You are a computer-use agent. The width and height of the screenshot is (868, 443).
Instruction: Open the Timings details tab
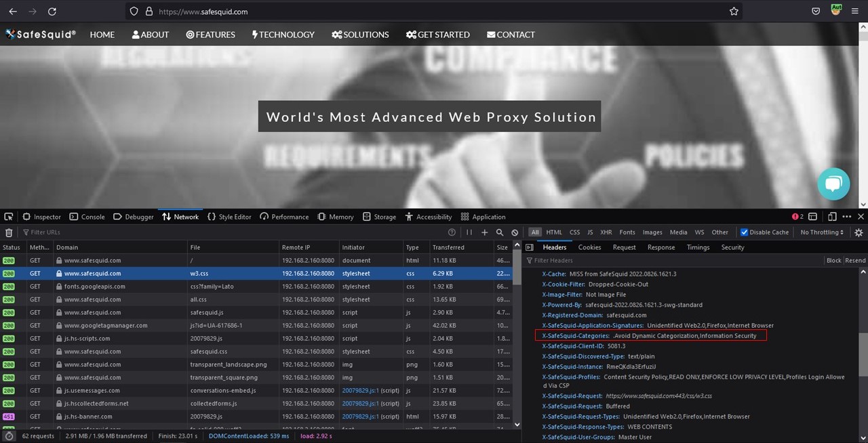coord(698,247)
